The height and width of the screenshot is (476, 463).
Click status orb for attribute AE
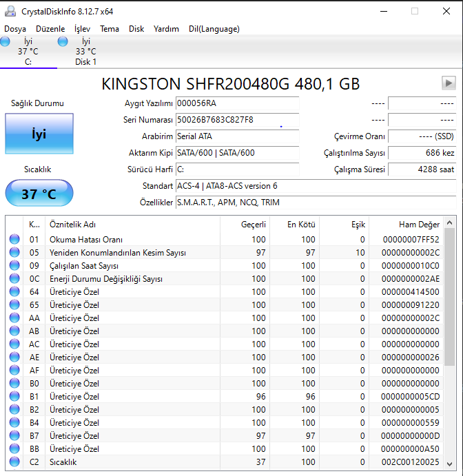14,357
